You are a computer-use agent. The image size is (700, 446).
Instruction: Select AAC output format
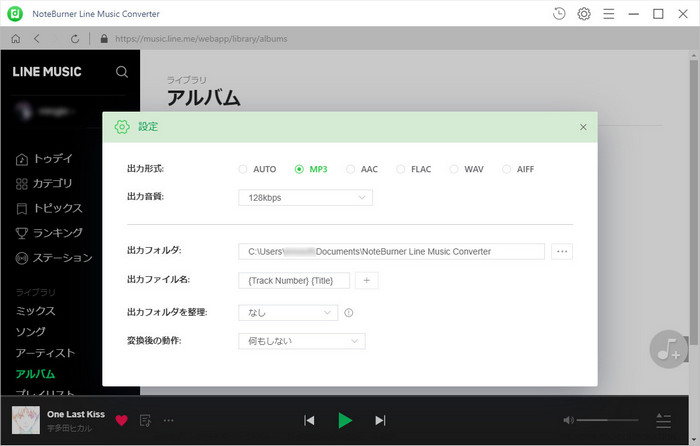point(362,169)
